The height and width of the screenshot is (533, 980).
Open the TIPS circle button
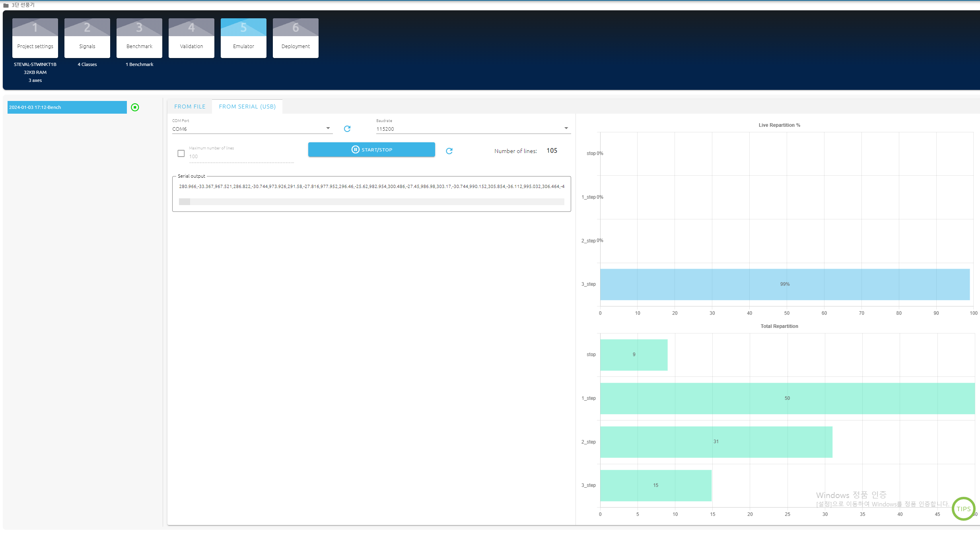tap(963, 508)
